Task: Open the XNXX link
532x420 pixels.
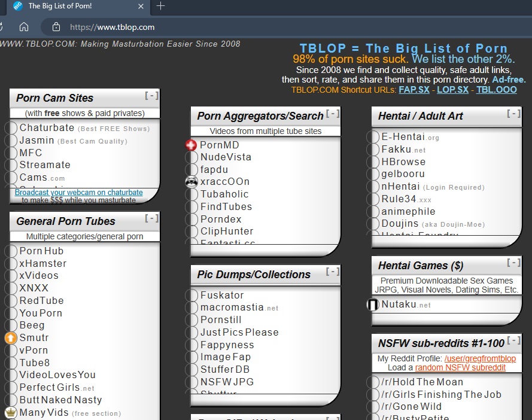Action: (x=34, y=288)
